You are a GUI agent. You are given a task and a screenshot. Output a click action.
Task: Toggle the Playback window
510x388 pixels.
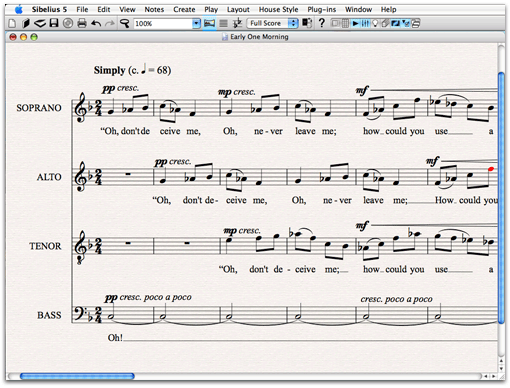click(355, 24)
